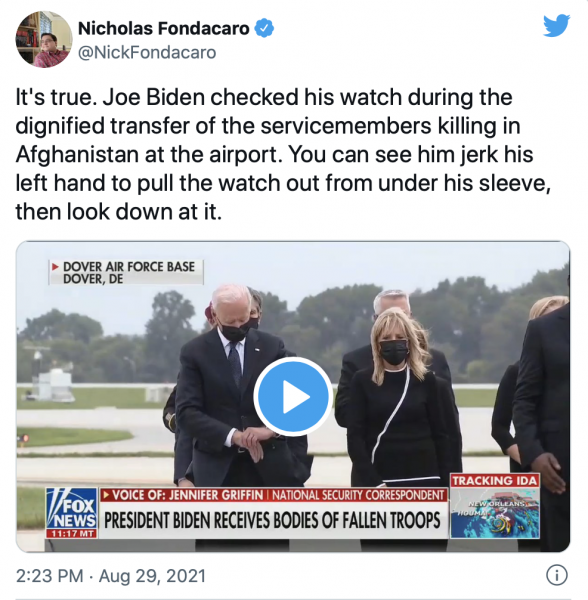588x600 pixels.
Task: Open the @NickFondacaro handle link
Action: click(147, 52)
